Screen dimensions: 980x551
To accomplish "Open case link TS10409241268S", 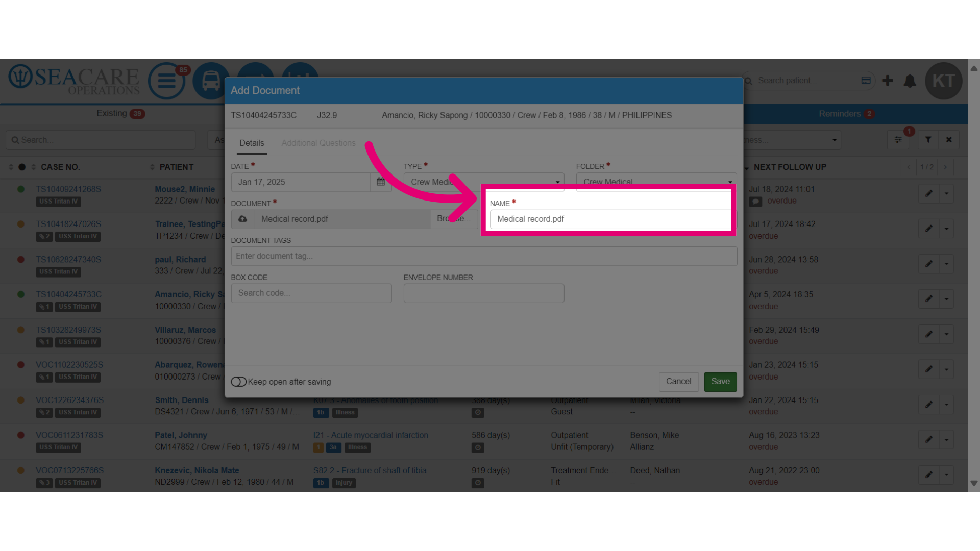I will coord(68,189).
